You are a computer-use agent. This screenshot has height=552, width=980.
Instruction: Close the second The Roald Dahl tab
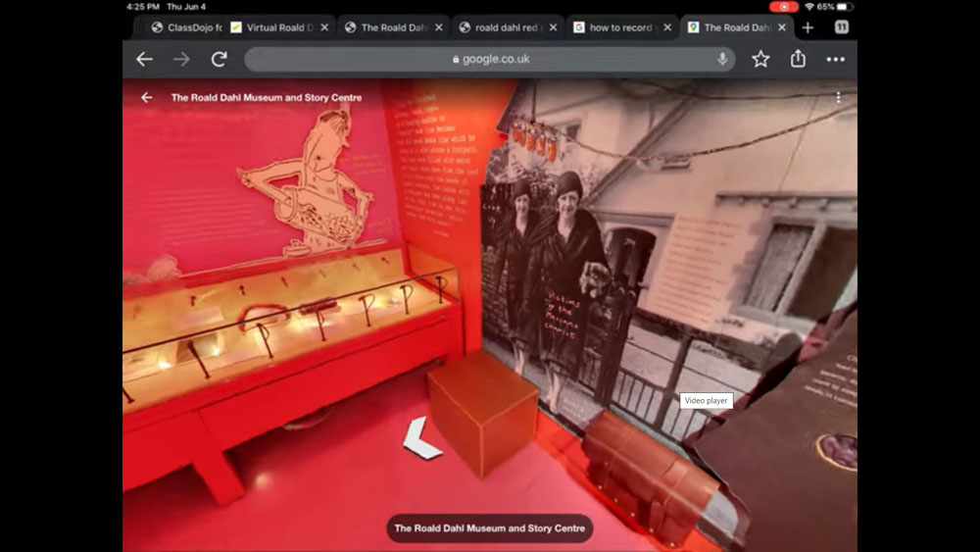439,27
